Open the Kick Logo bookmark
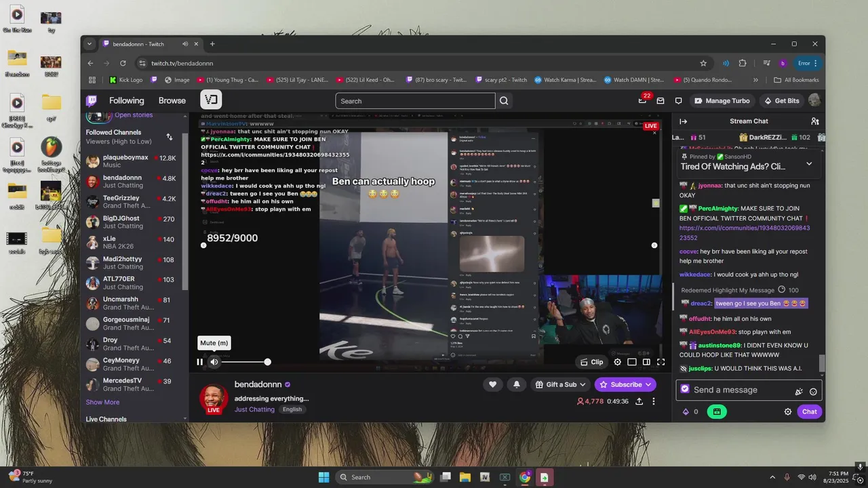 click(x=126, y=80)
